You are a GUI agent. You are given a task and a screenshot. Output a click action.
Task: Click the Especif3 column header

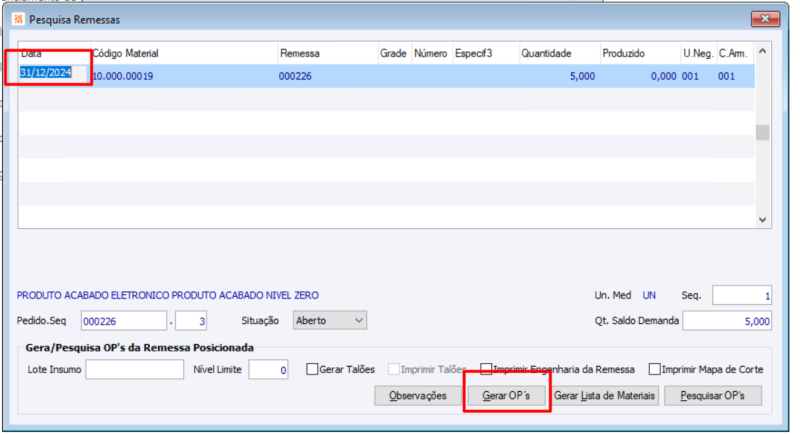(x=486, y=53)
